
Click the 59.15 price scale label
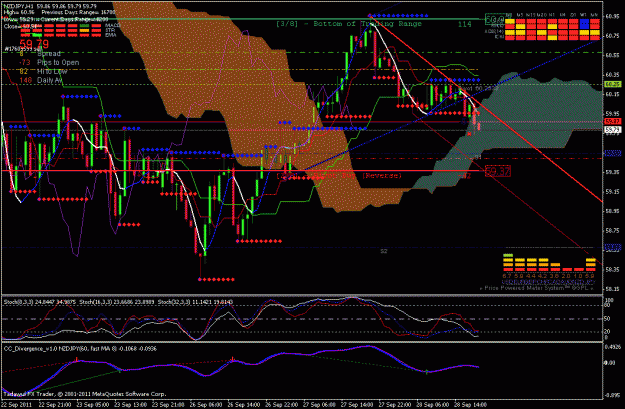[612, 192]
